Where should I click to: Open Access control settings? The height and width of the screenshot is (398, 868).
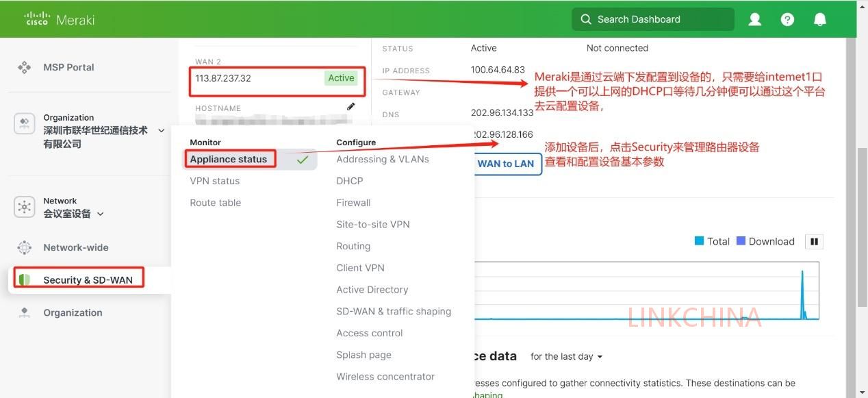pos(370,333)
